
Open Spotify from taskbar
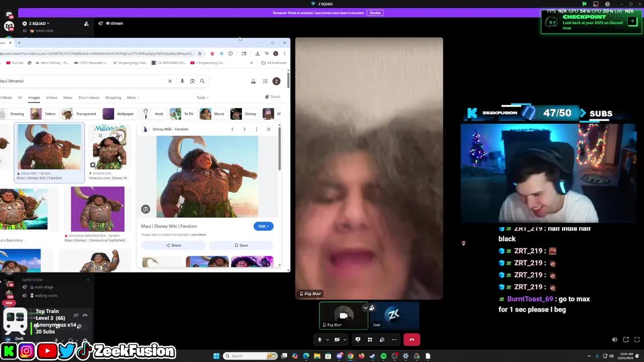pyautogui.click(x=383, y=356)
